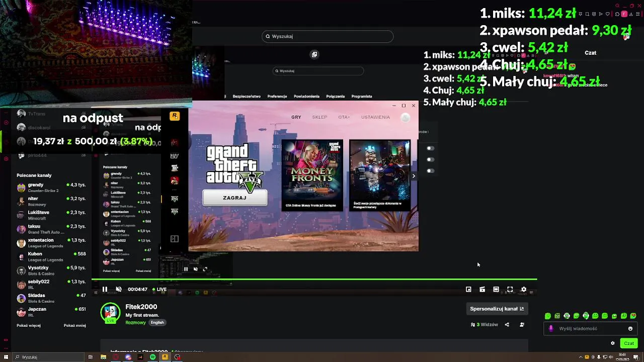Click Fitek2000's live avatar below the player
Image resolution: width=644 pixels, height=362 pixels.
111,313
